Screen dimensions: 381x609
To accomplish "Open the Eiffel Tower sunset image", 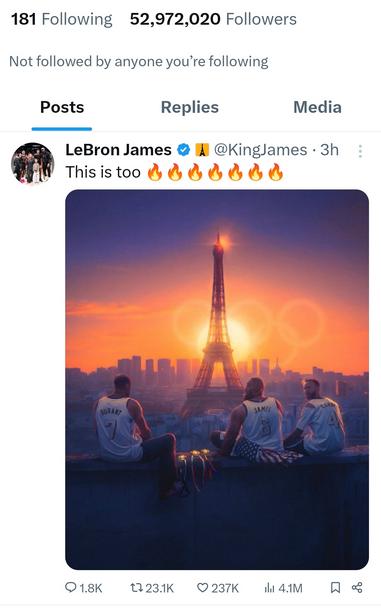I will tap(217, 379).
